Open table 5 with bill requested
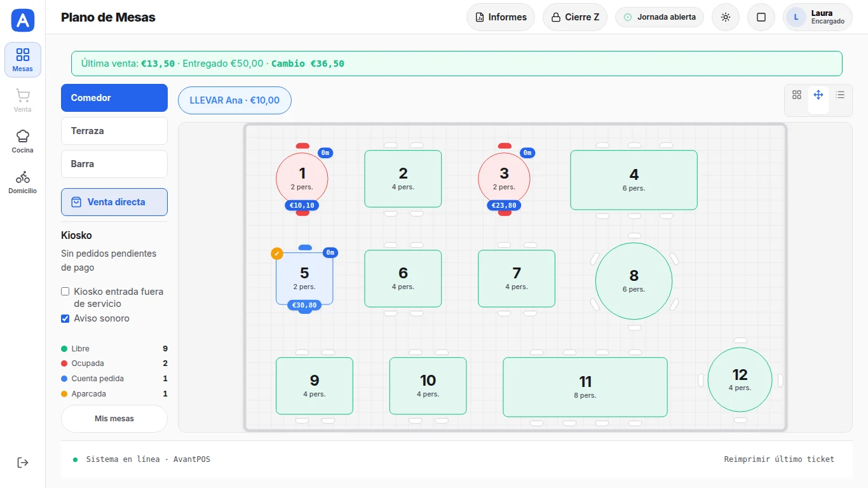Screen dimensions: 868x488 [x=304, y=278]
